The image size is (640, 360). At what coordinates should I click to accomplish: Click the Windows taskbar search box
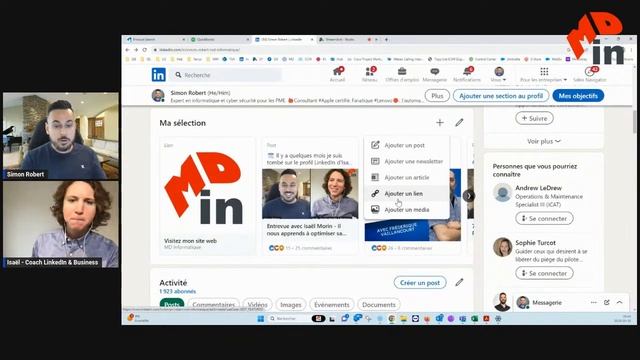[x=288, y=319]
